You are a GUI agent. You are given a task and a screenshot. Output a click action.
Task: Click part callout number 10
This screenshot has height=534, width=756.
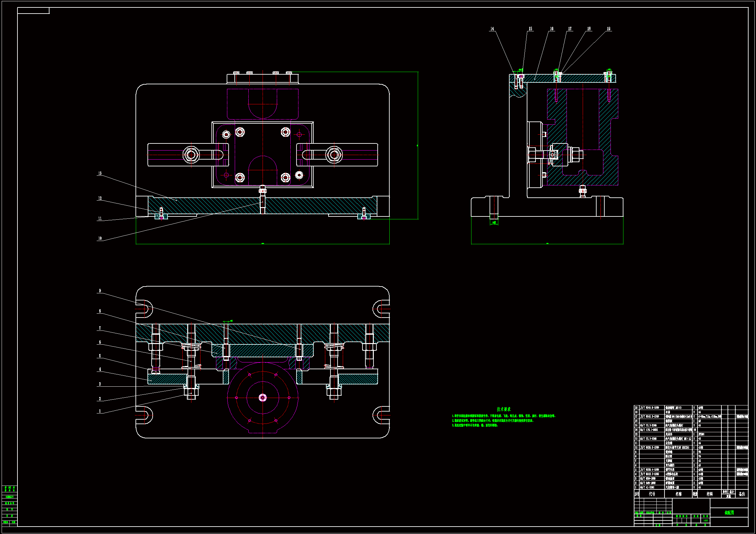pos(100,238)
